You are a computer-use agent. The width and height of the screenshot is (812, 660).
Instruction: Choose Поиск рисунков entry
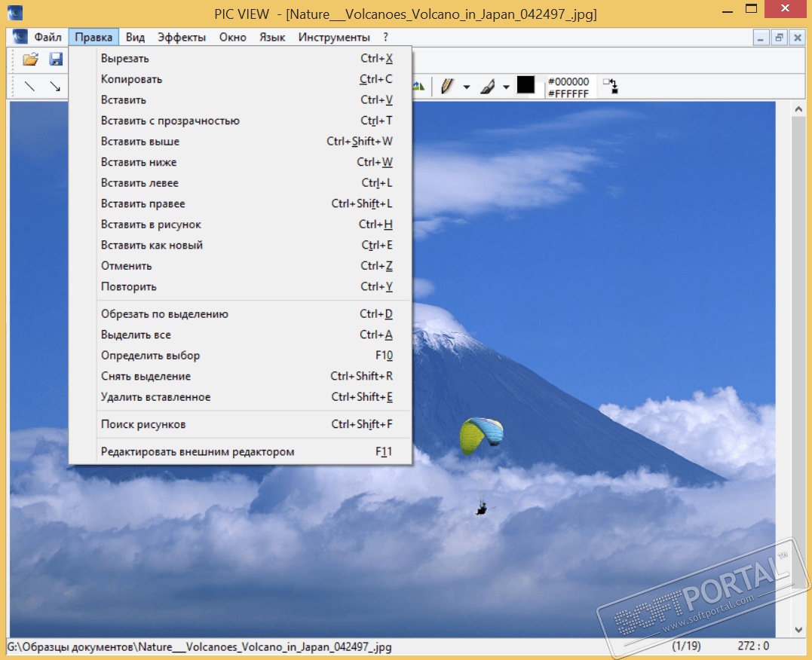(241, 424)
